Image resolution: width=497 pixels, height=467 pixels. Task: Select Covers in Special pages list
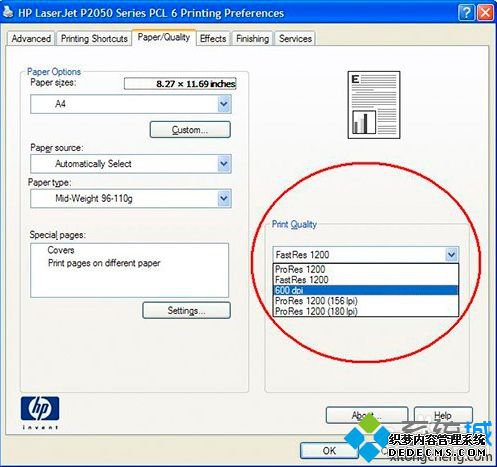[61, 250]
